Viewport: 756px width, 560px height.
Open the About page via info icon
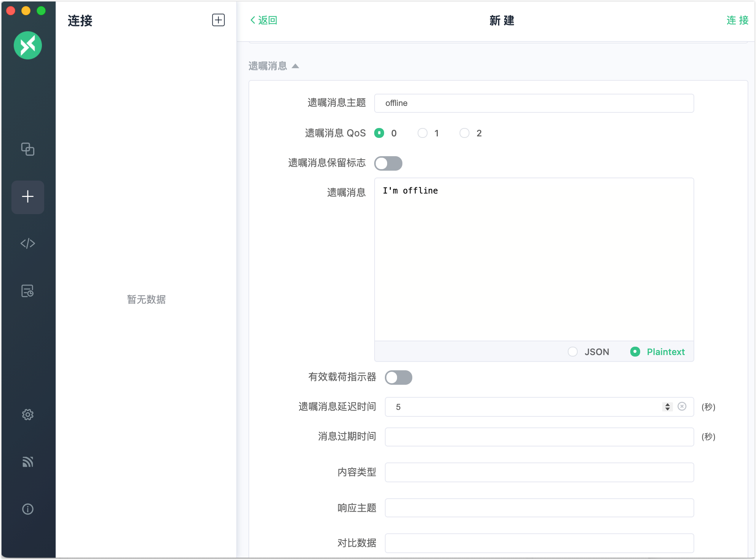28,509
